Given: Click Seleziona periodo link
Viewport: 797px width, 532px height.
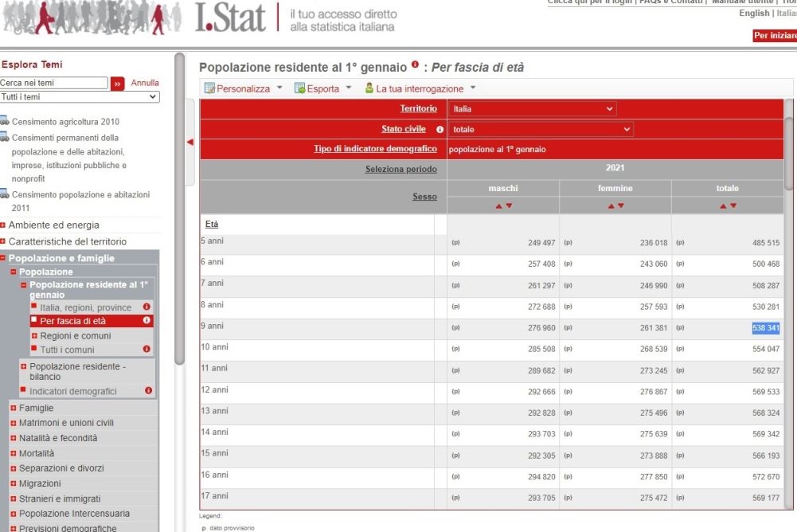Looking at the screenshot, I should [x=401, y=169].
